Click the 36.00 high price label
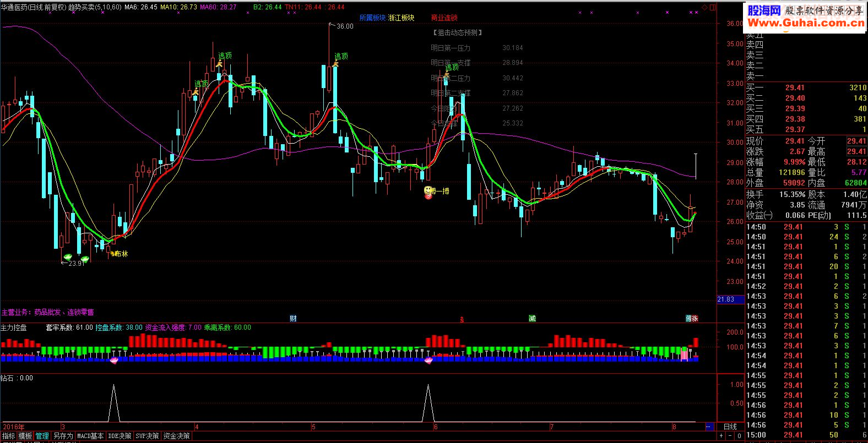868x443 pixels. tap(345, 26)
